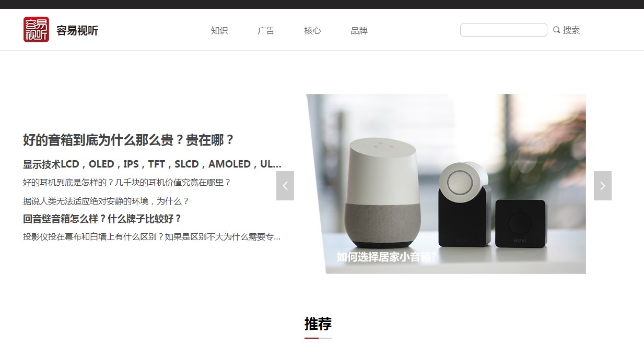Open article 据说人类无法适应绝对安静的环境
The height and width of the screenshot is (346, 644).
point(106,201)
